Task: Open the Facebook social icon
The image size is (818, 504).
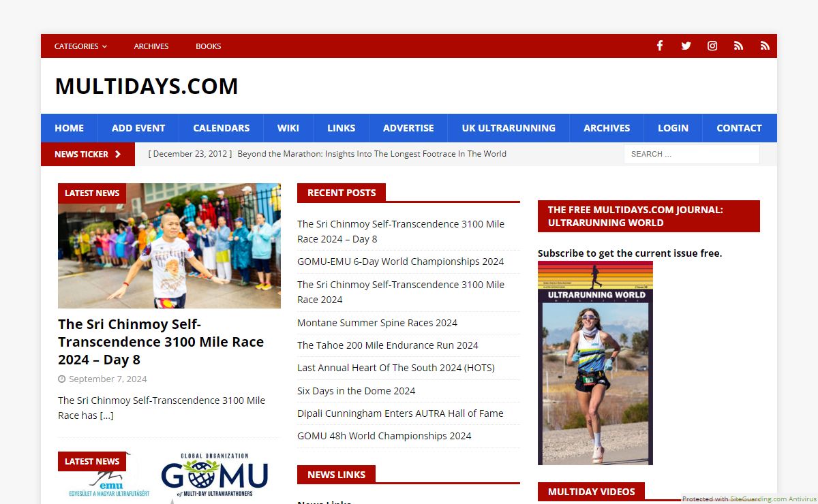Action: coord(660,46)
